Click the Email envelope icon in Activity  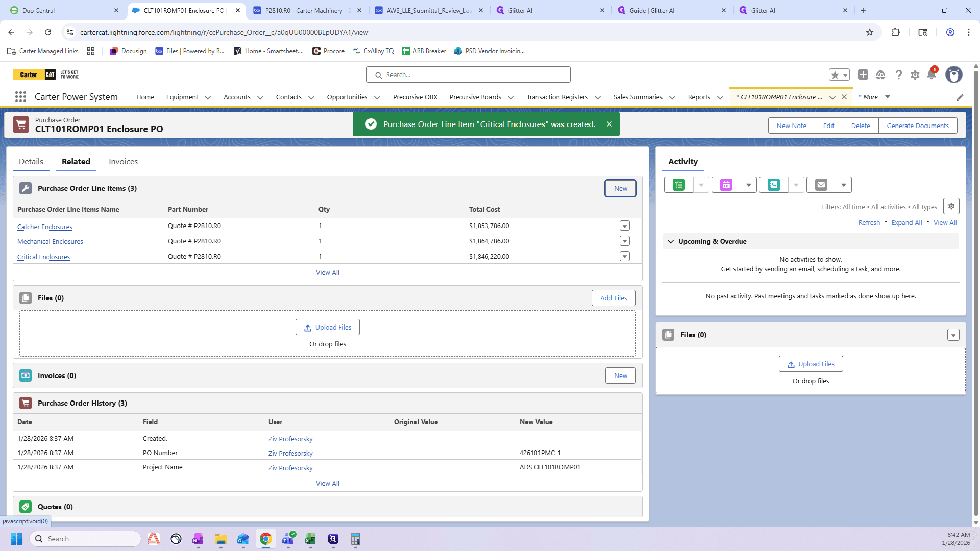click(x=821, y=185)
